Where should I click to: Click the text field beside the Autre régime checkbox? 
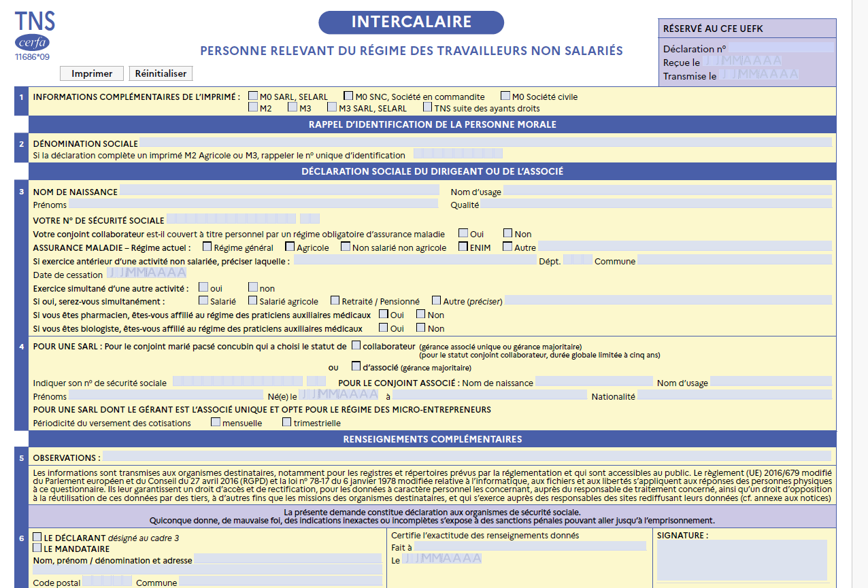[685, 246]
